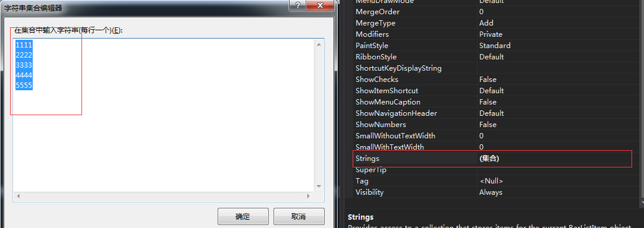Open the MergeType Add value
The image size is (644, 228).
tap(486, 23)
